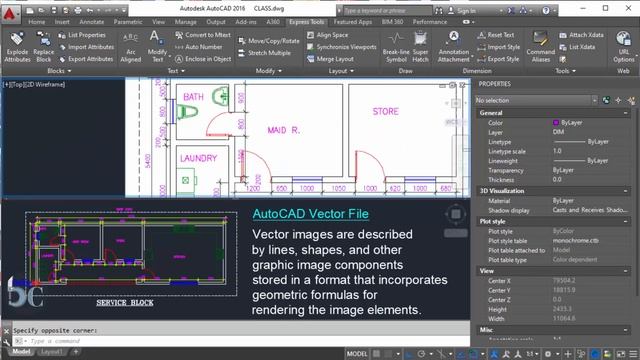Toggle Clean Screen in status bar
This screenshot has height=360, width=640.
(x=620, y=354)
